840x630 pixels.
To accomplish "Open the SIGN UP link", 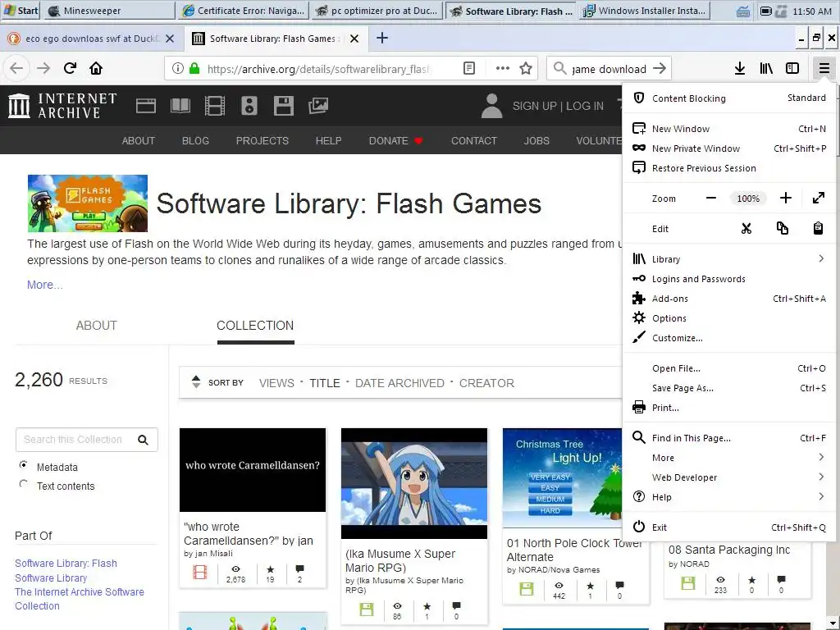I will click(x=535, y=106).
